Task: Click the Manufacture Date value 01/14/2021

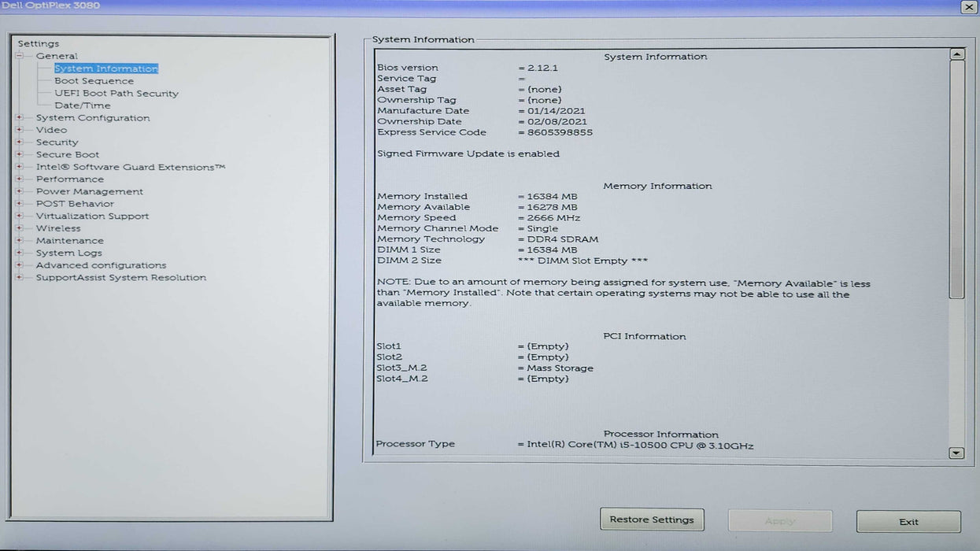Action: click(556, 111)
